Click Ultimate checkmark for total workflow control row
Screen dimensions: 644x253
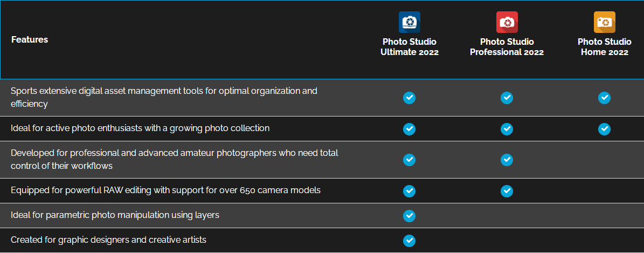coord(409,160)
